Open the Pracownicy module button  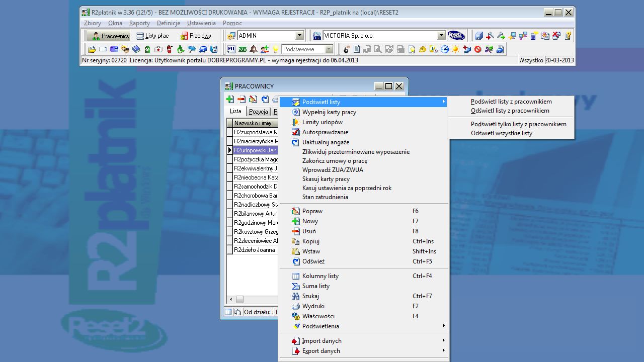click(x=108, y=36)
